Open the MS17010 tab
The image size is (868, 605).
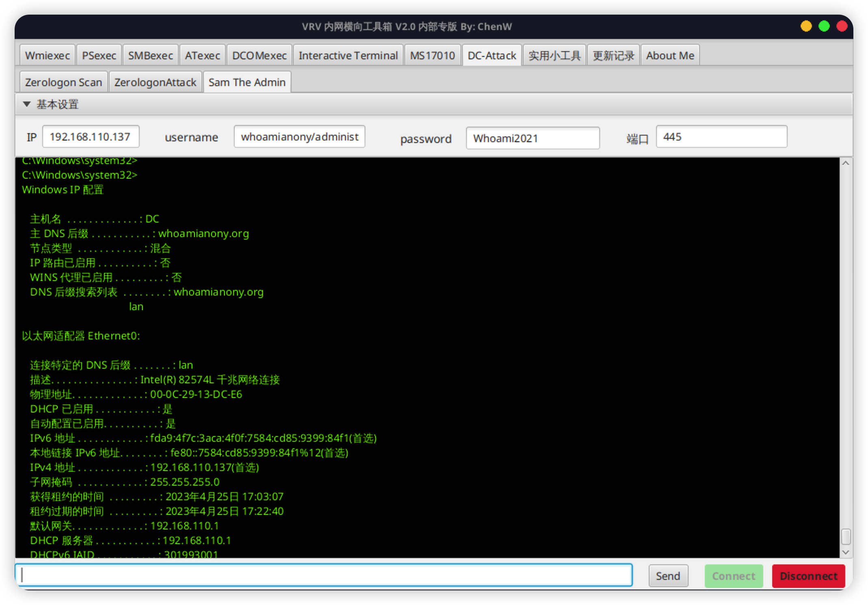(x=432, y=56)
